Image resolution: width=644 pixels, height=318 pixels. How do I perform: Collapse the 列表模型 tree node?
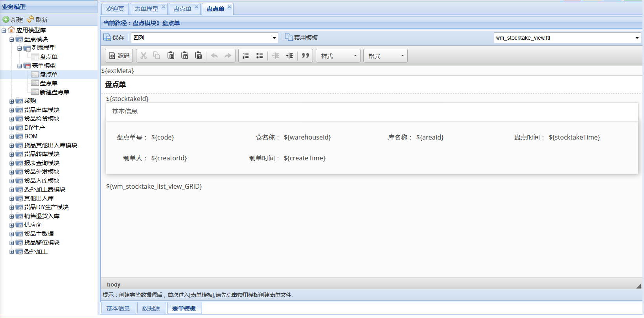pos(19,48)
